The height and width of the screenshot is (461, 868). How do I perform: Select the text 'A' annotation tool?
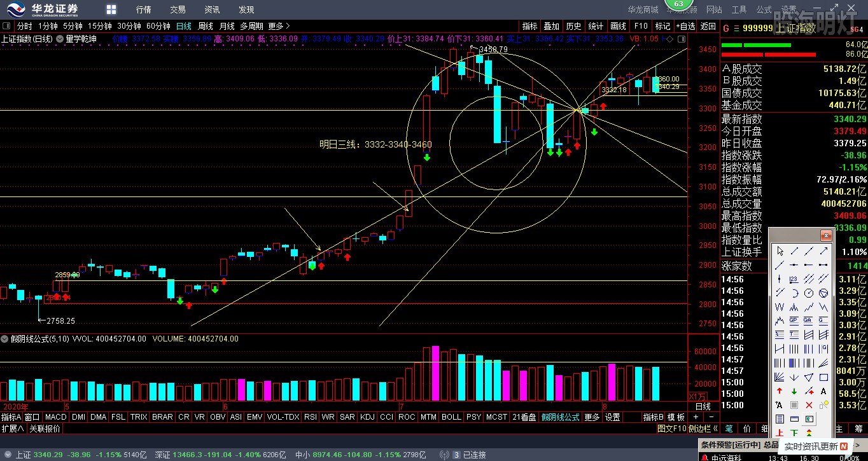[823, 391]
